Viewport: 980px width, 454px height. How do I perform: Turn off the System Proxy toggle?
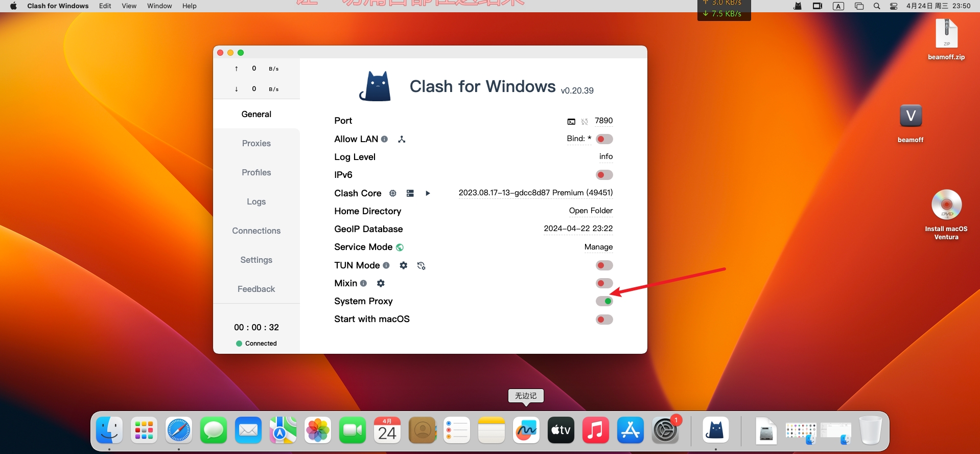pos(604,301)
